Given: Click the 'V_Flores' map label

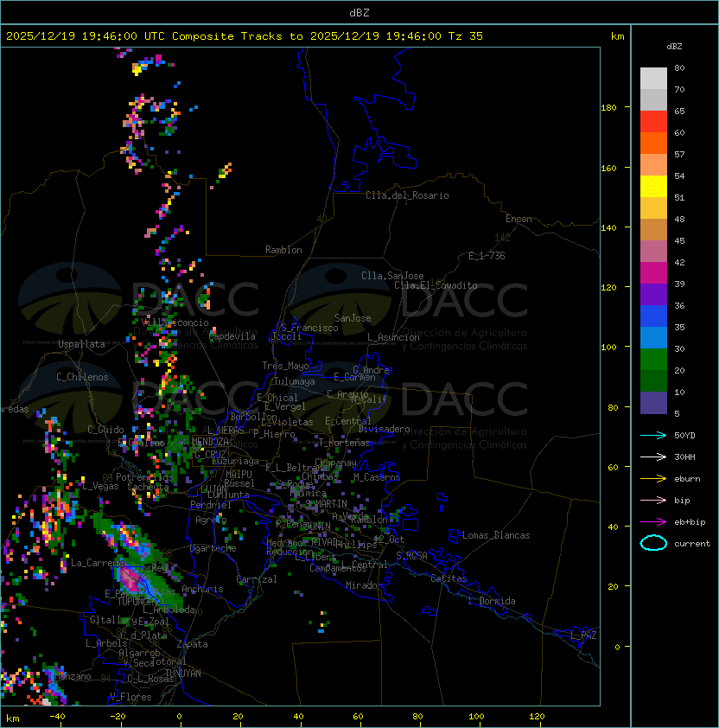Looking at the screenshot, I should (130, 697).
